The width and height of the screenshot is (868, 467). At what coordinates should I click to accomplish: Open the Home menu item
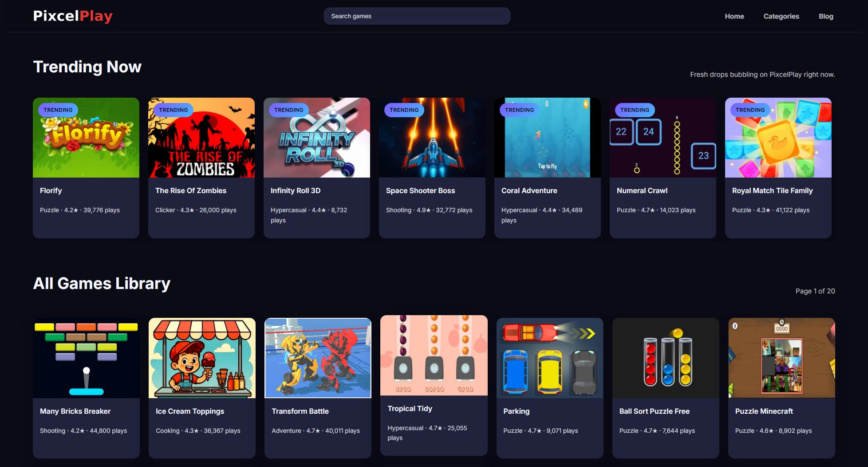[x=734, y=16]
